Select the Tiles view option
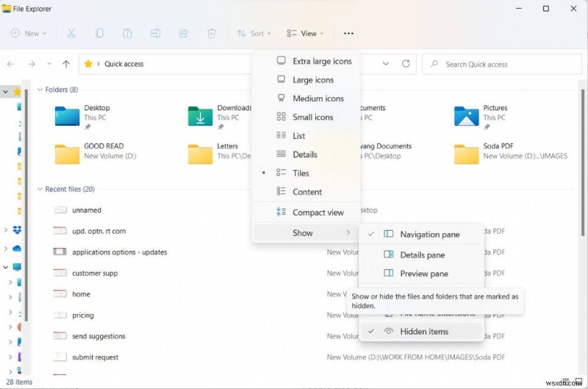 pyautogui.click(x=306, y=174)
